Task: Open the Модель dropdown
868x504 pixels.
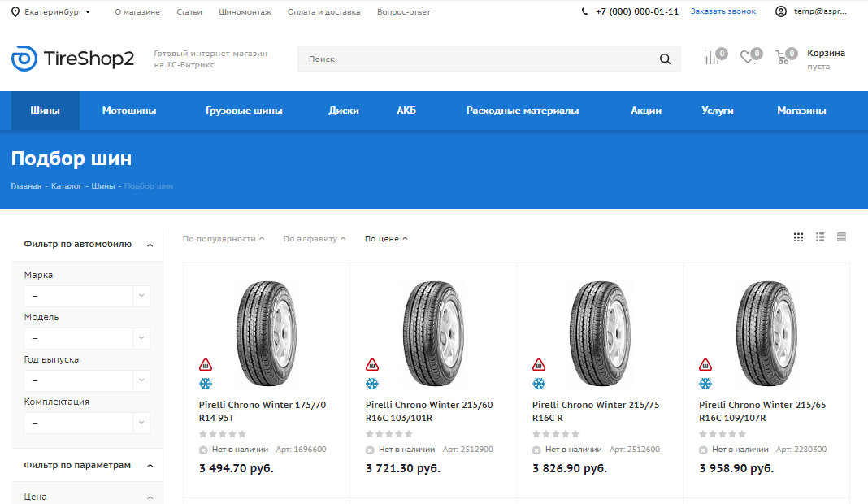Action: pos(87,338)
